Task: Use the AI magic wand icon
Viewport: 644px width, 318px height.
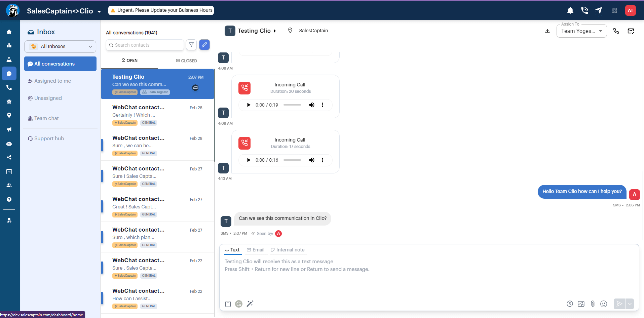Action: (250, 304)
